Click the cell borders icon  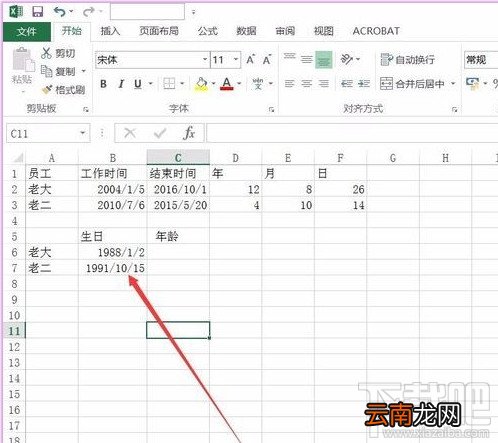tap(169, 83)
